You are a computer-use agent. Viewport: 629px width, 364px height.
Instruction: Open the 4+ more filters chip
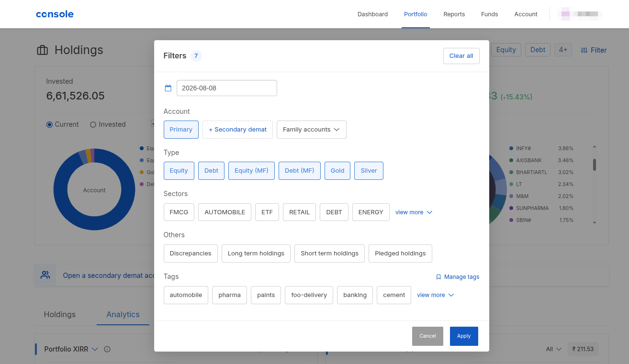point(563,50)
